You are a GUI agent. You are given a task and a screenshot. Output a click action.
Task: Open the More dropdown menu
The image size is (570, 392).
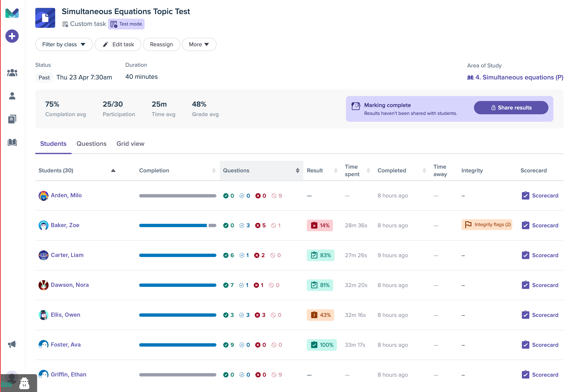coord(199,44)
